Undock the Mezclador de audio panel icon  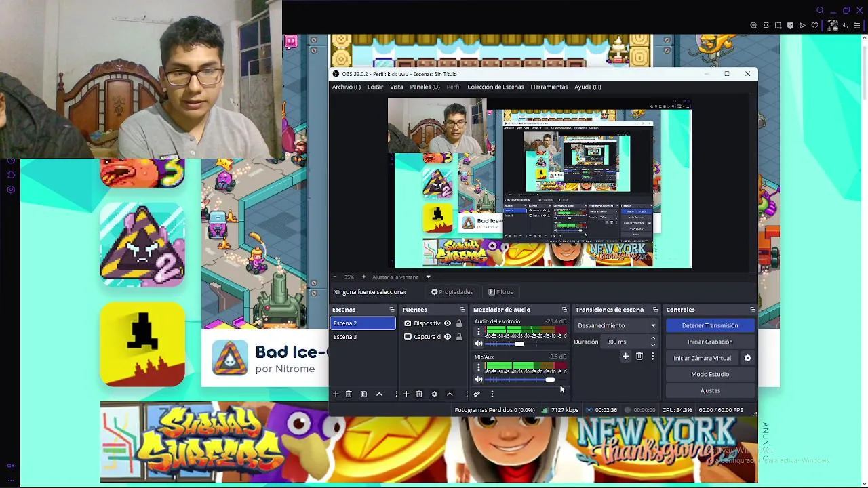pos(564,310)
